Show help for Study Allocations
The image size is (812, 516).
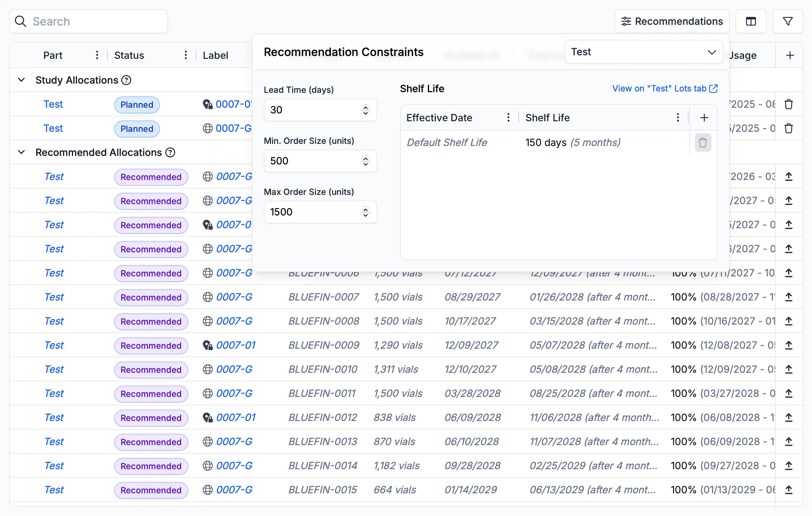(x=126, y=80)
